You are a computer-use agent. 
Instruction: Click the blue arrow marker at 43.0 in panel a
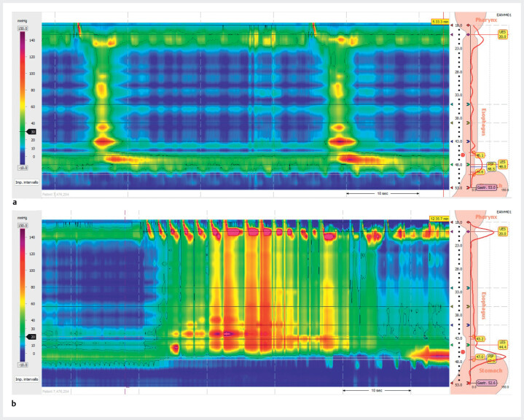468,141
